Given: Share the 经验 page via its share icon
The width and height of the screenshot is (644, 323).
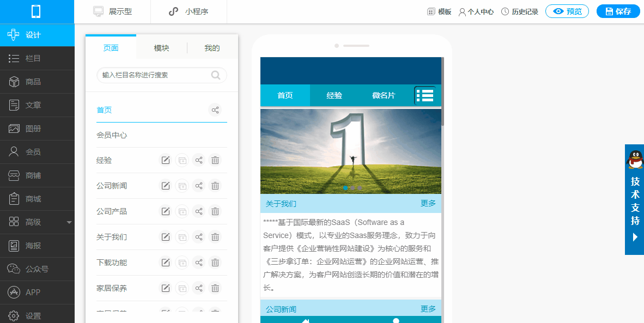Looking at the screenshot, I should point(199,161).
